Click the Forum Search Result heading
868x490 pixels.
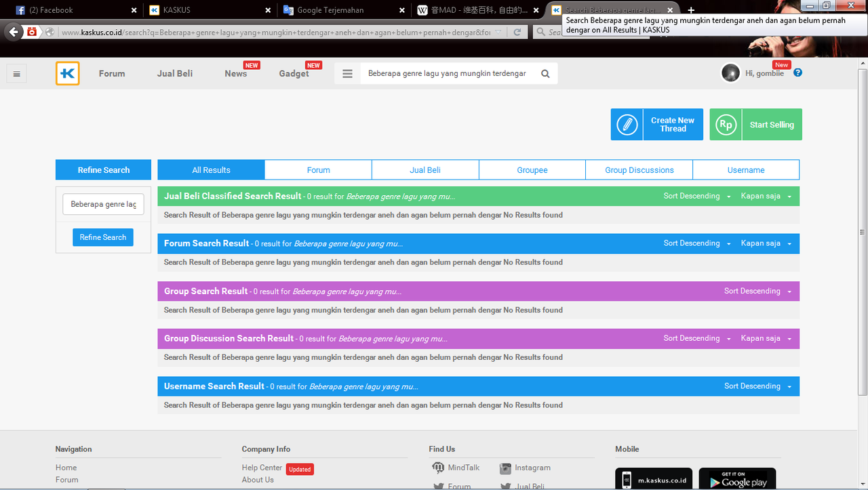click(x=207, y=243)
